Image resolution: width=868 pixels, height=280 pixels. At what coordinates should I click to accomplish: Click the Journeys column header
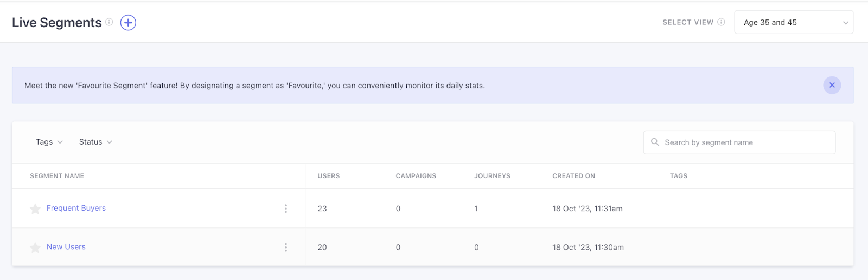[x=492, y=176]
